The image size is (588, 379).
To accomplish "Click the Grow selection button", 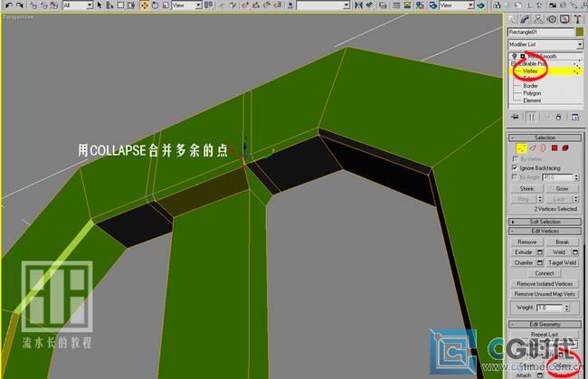I will coord(562,188).
